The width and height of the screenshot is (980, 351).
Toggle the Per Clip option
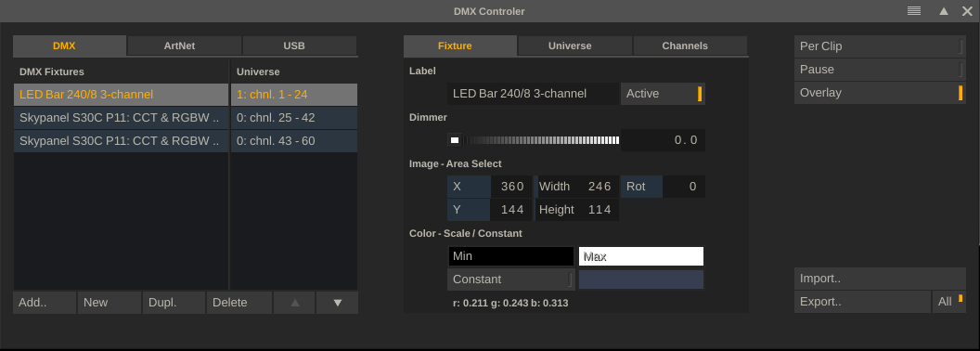point(880,46)
